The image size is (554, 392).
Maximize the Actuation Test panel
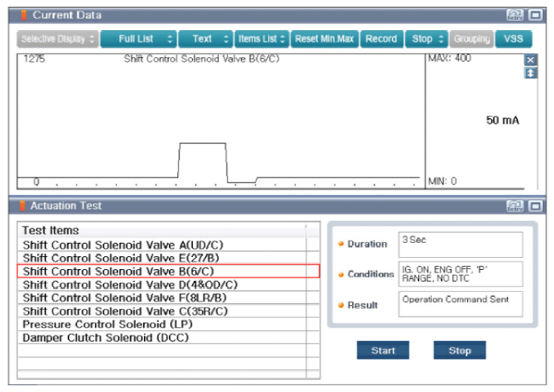click(536, 206)
